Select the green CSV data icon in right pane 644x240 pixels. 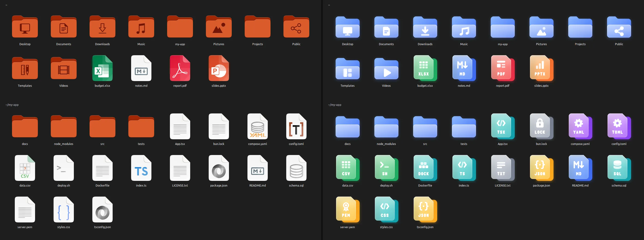[x=347, y=168]
